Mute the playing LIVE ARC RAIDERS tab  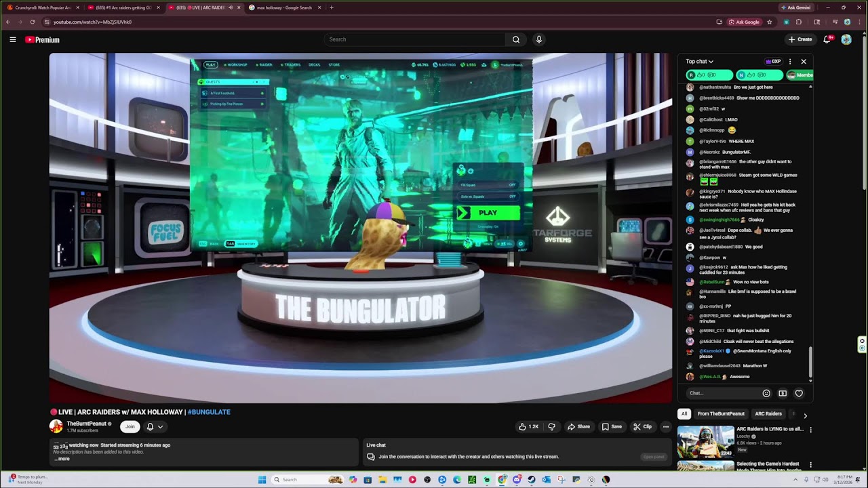(x=230, y=7)
